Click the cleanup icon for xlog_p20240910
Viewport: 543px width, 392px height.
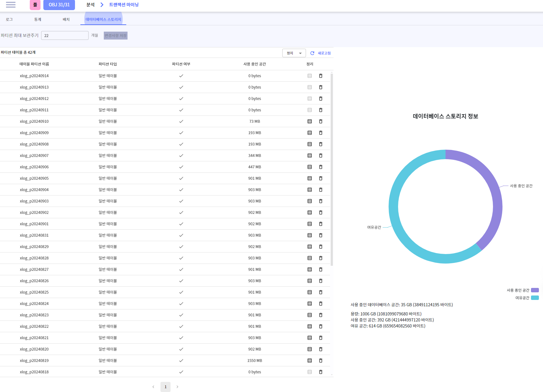point(309,121)
